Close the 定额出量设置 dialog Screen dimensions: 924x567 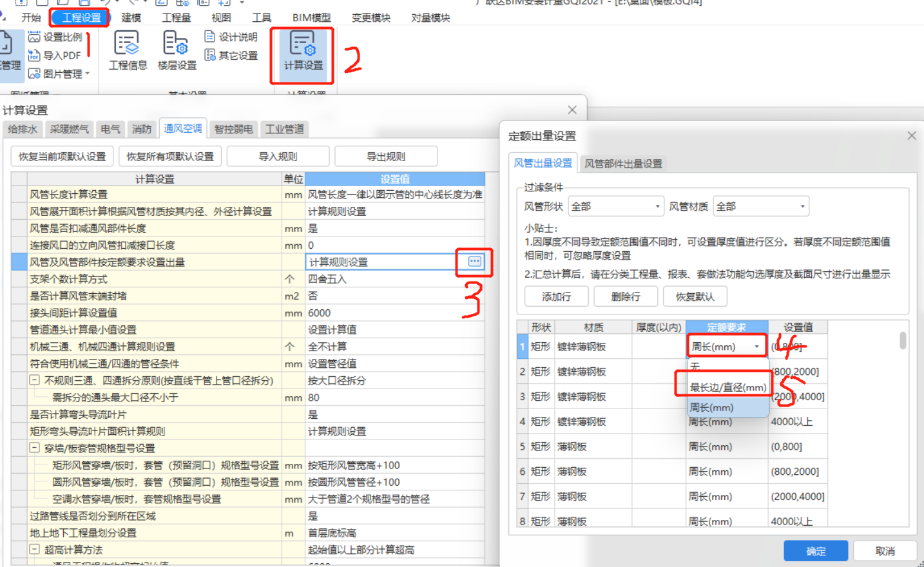click(x=911, y=135)
